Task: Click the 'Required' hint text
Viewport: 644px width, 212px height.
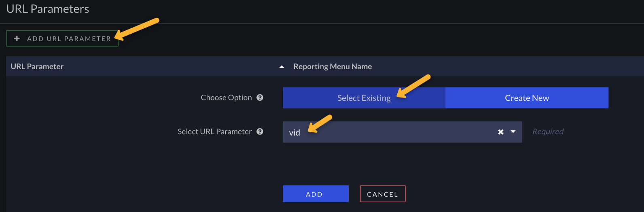Action: pyautogui.click(x=548, y=131)
